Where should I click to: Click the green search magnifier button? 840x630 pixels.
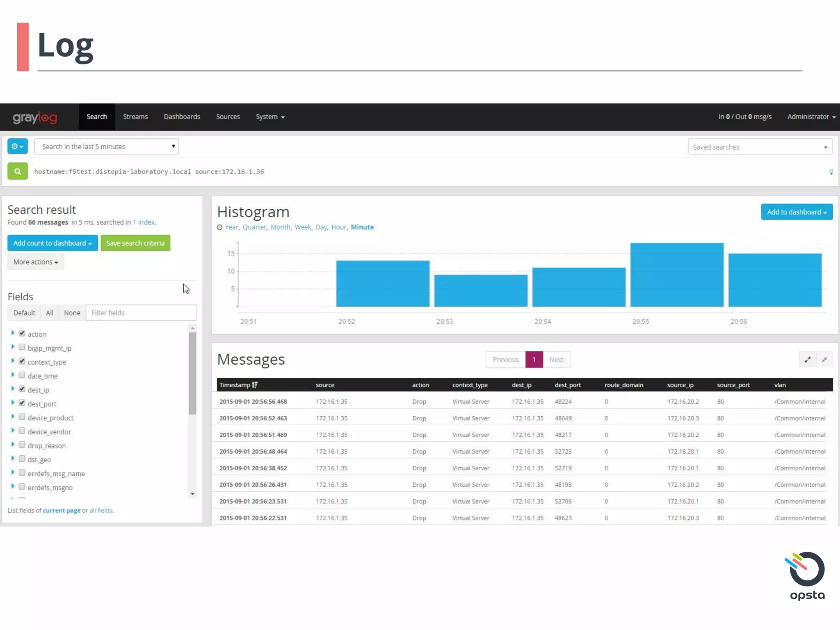pos(17,171)
